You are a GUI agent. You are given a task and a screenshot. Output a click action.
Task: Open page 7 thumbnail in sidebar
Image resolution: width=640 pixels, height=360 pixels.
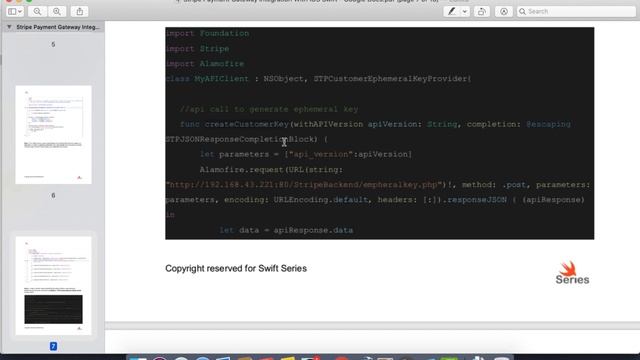pyautogui.click(x=53, y=286)
